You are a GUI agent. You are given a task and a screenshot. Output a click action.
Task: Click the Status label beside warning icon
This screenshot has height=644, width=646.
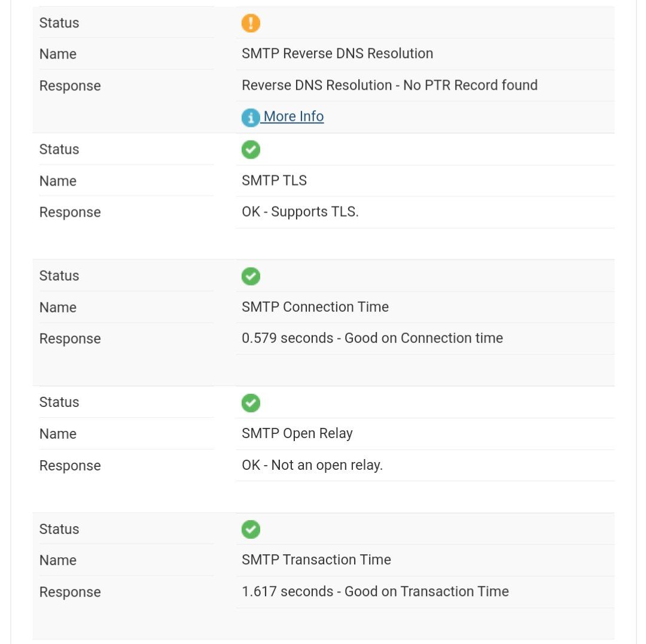point(59,23)
